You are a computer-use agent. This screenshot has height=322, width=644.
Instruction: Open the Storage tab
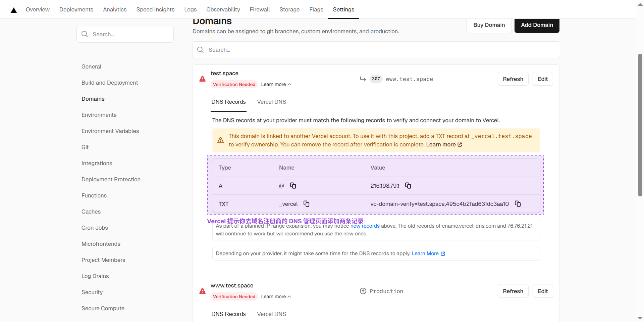289,9
